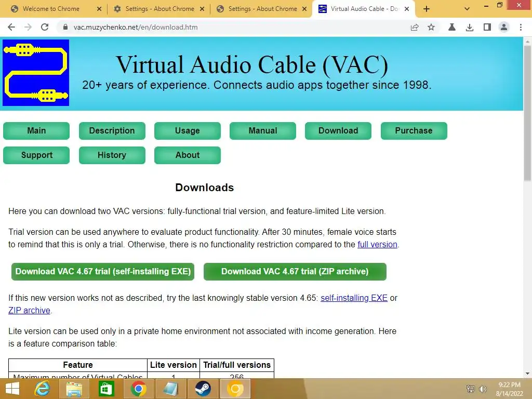Click the Lite version column header

point(174,365)
